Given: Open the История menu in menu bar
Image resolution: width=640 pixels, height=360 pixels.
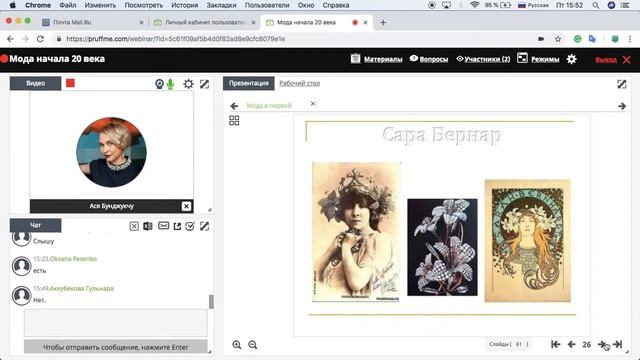Looking at the screenshot, I should pos(184,5).
